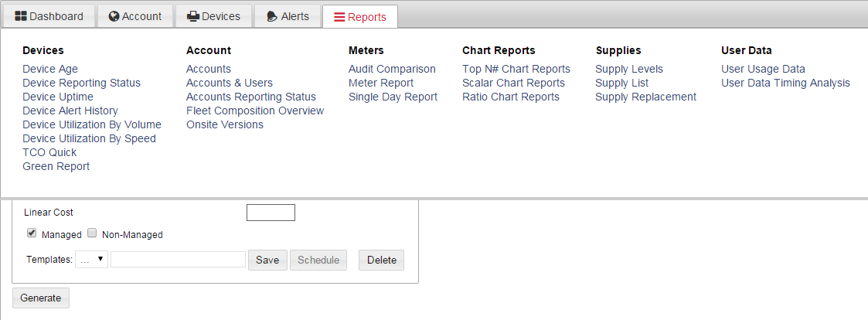Click the Account globe icon
Image resolution: width=868 pixels, height=320 pixels.
tap(114, 16)
